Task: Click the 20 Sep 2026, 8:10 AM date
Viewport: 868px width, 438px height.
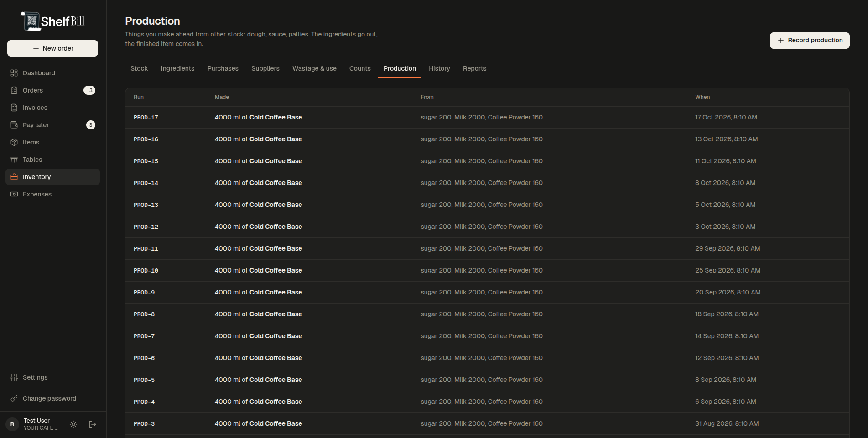Action: pos(728,292)
